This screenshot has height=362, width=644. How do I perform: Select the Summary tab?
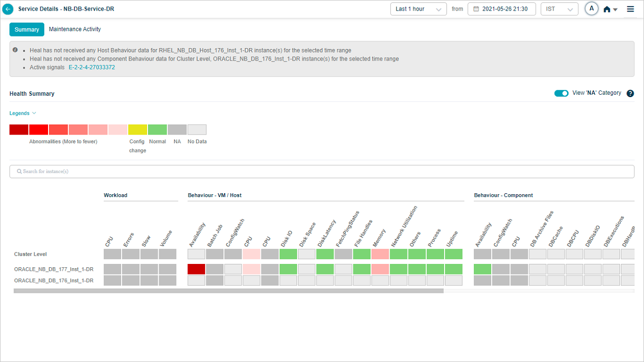click(27, 30)
